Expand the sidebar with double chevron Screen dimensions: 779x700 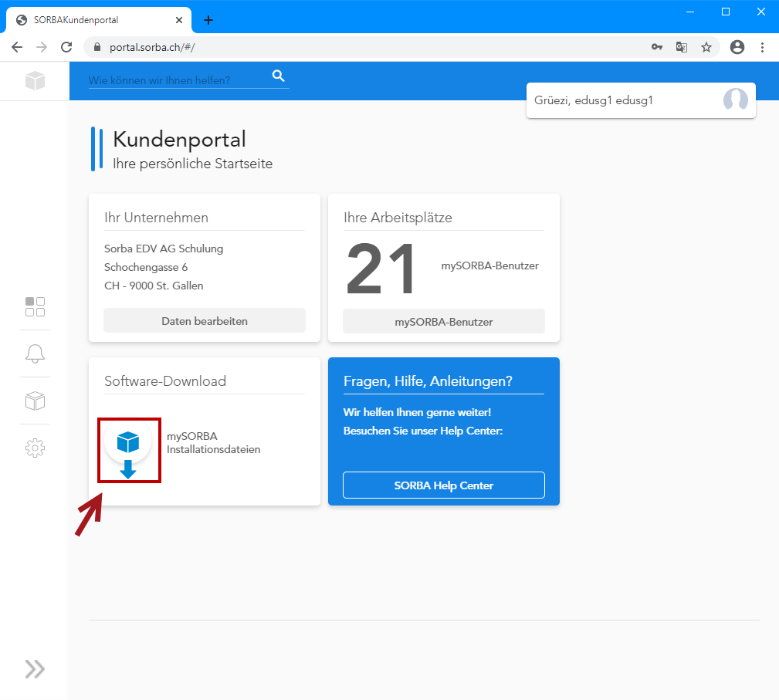click(x=35, y=668)
